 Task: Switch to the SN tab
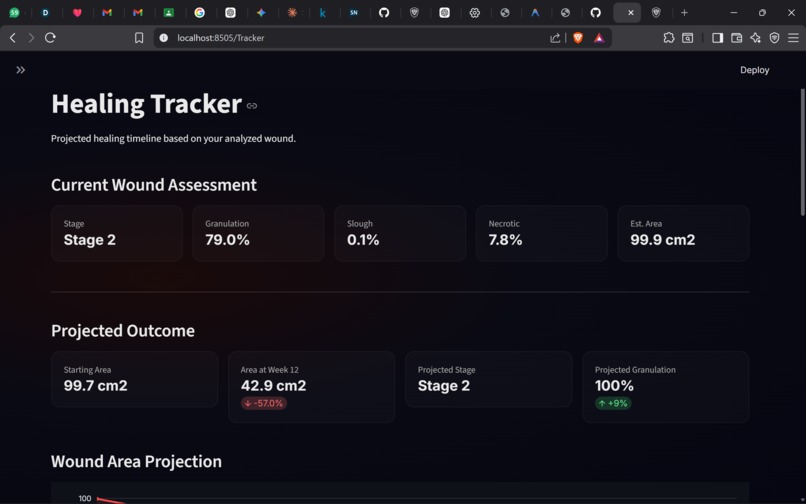354,13
